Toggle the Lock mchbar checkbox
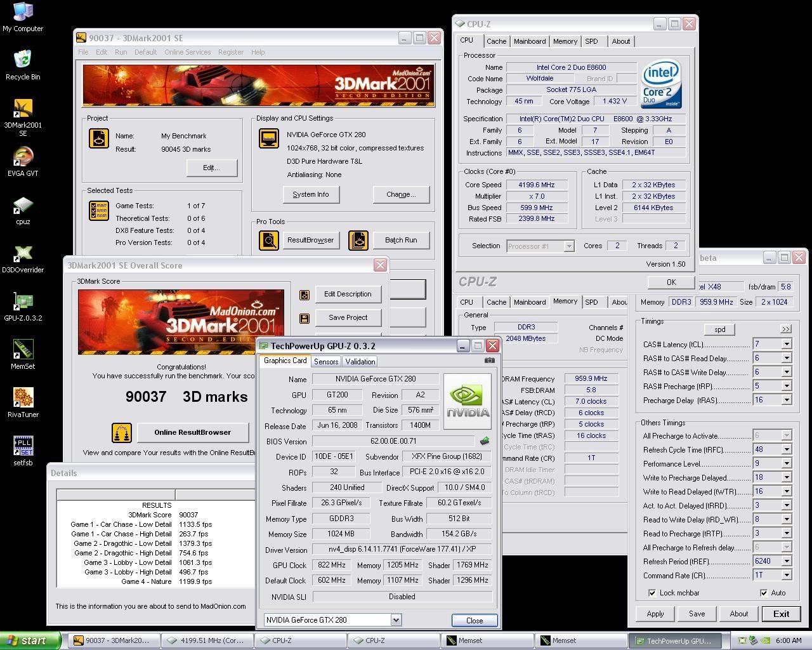Screen dimensions: 812x650 652,593
